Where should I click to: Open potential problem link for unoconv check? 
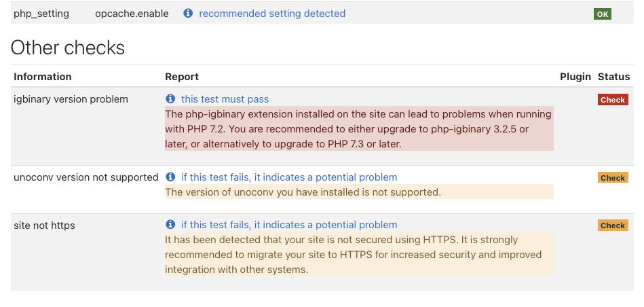pos(289,177)
